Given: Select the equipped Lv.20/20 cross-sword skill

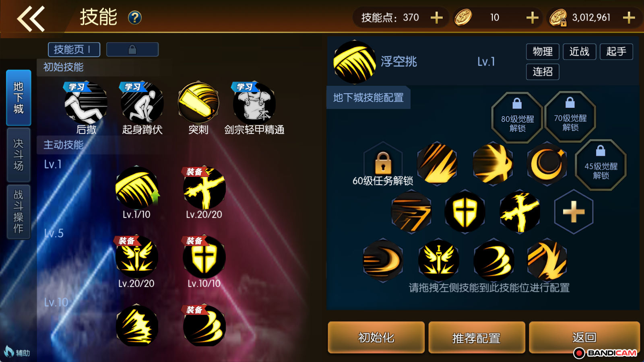Looking at the screenshot, I should 204,187.
